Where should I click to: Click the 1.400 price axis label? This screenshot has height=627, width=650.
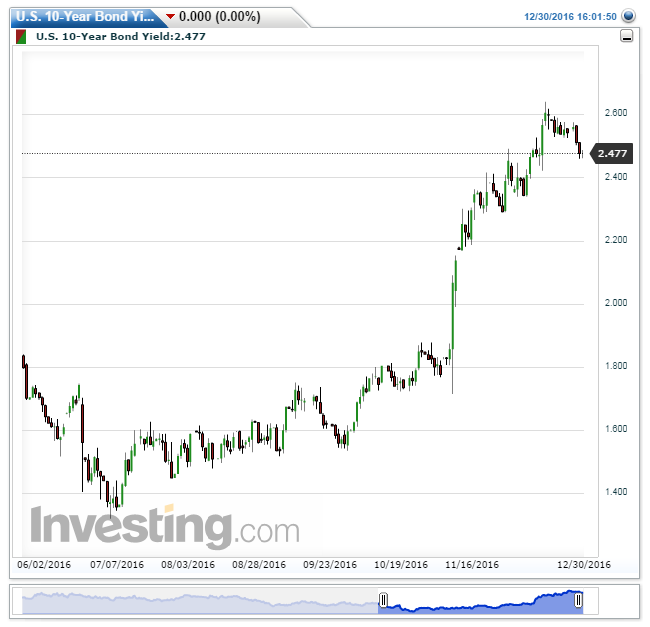616,492
